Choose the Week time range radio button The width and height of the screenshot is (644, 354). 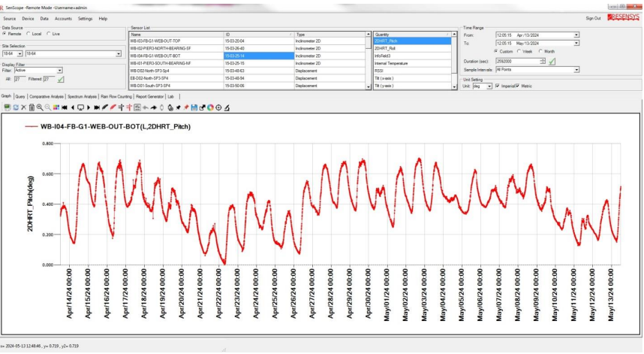[519, 51]
